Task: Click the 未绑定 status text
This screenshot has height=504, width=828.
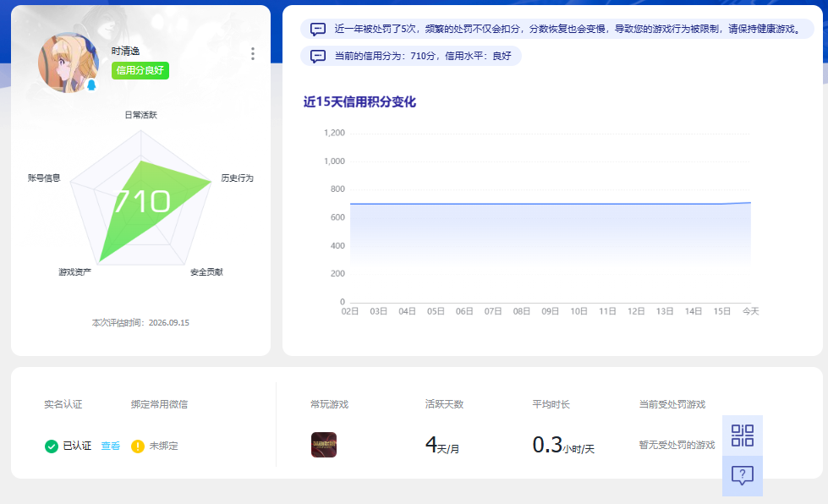Action: point(164,446)
